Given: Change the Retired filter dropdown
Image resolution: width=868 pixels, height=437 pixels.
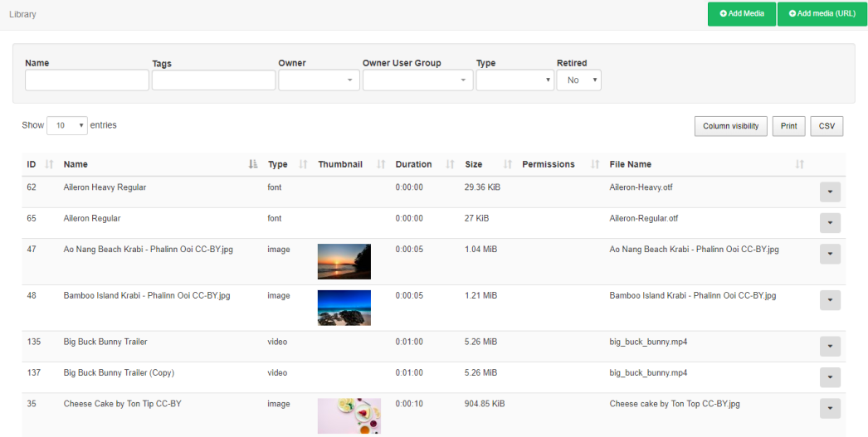Looking at the screenshot, I should [578, 80].
